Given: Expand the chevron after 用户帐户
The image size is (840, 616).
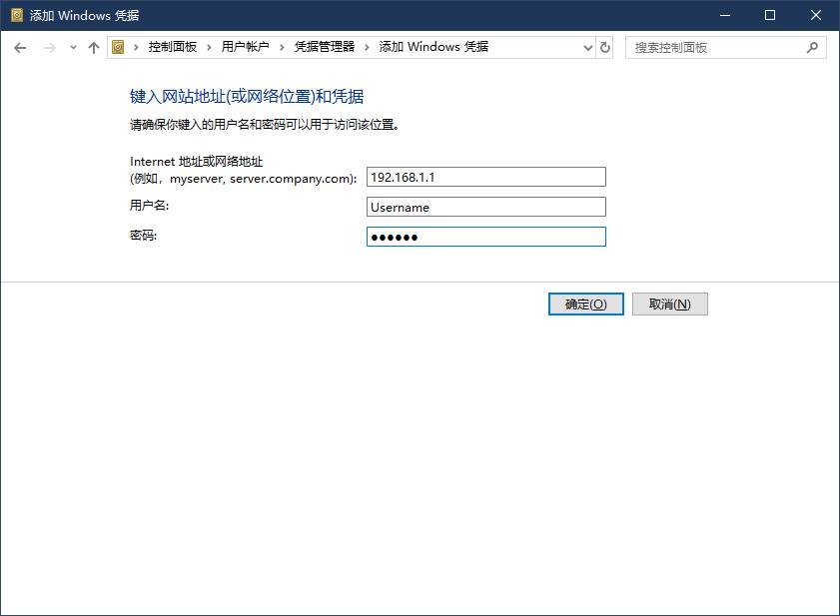Looking at the screenshot, I should (282, 47).
